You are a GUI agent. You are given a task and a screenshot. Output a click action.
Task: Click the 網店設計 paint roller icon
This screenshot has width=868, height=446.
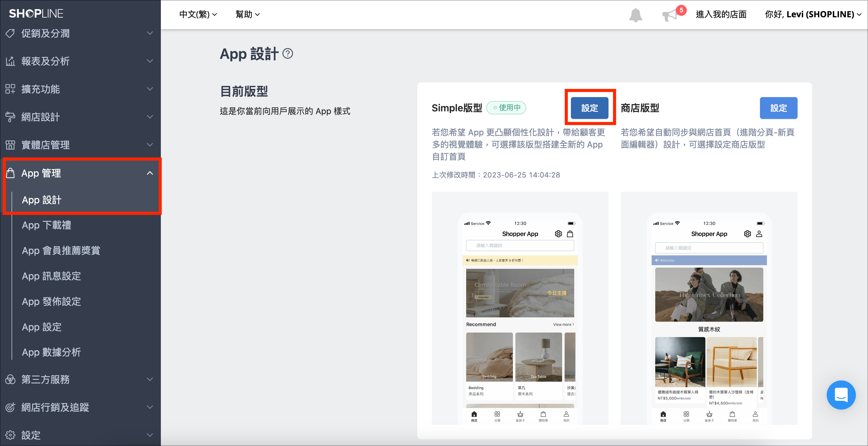[10, 117]
